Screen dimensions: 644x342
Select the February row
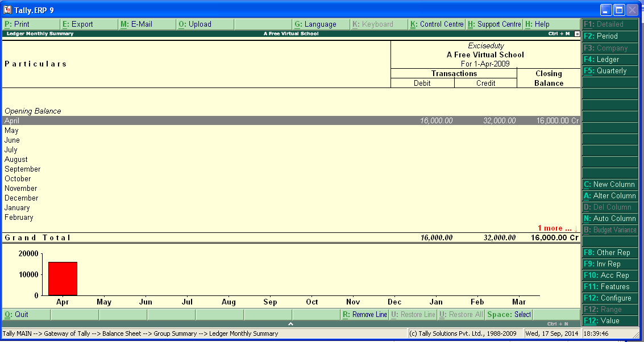click(x=291, y=217)
